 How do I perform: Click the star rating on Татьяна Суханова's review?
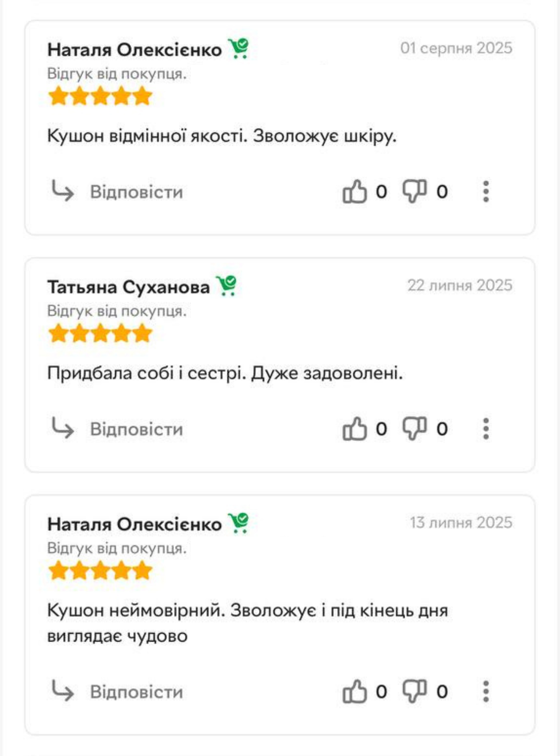pyautogui.click(x=100, y=334)
